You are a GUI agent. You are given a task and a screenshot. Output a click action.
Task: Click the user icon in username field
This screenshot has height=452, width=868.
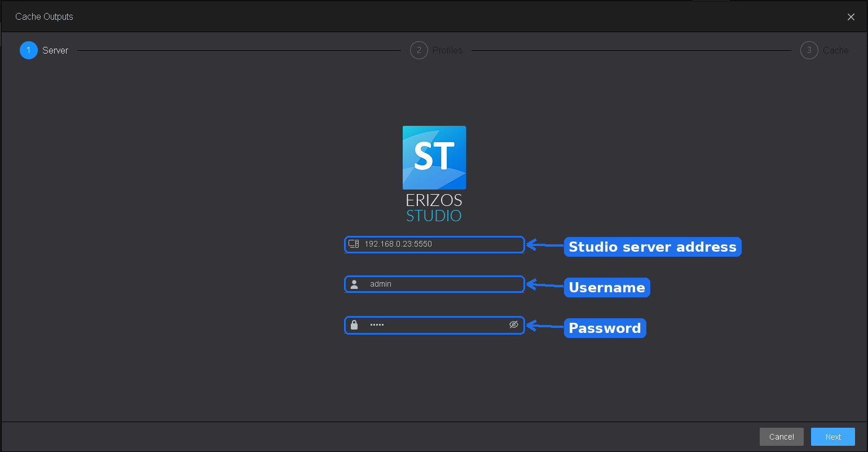(x=354, y=284)
